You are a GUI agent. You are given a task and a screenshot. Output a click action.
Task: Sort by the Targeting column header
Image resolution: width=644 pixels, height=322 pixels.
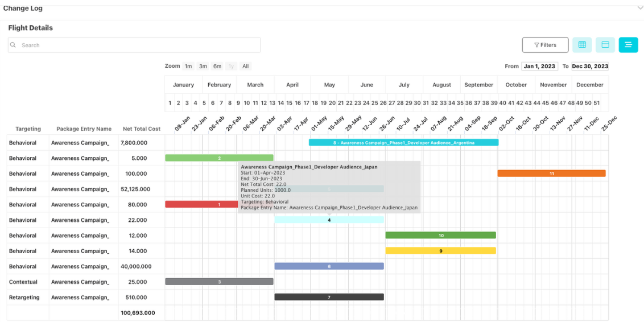28,129
